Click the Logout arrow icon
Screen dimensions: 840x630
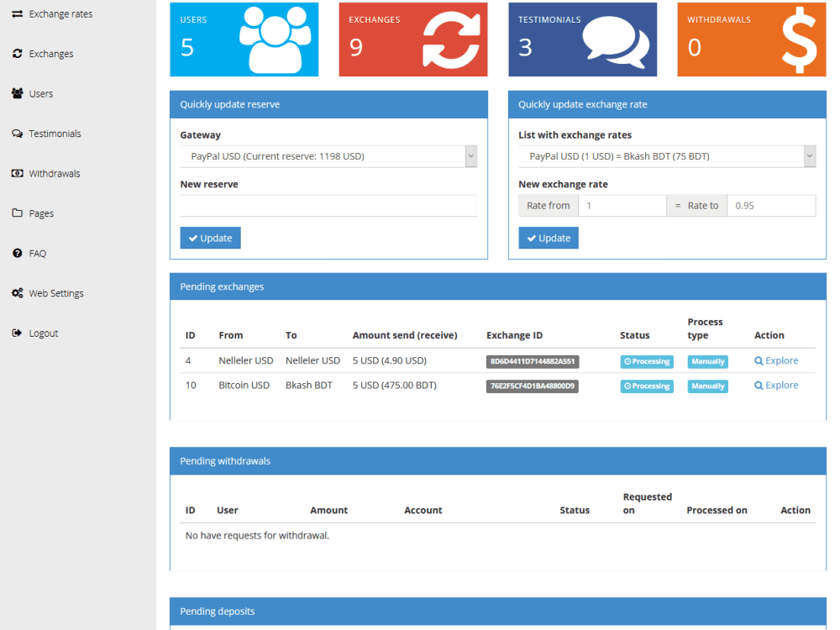17,333
